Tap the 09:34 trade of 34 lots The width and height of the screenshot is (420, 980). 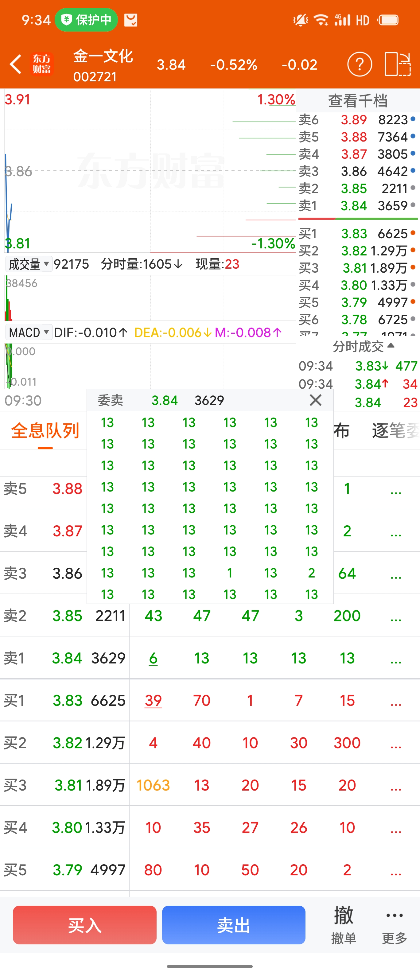pos(358,384)
